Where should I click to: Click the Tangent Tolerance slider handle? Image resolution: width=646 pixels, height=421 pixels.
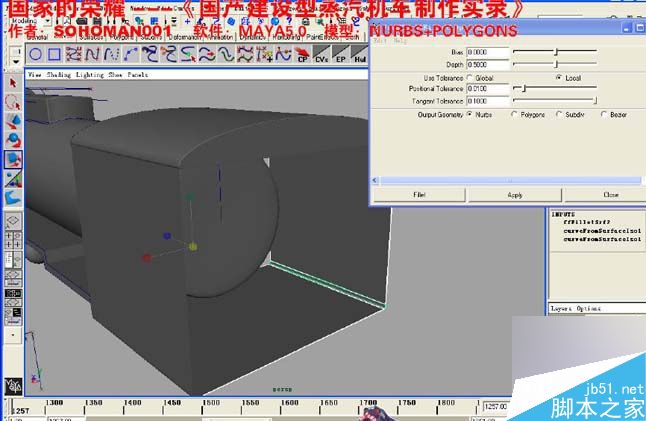pos(595,100)
